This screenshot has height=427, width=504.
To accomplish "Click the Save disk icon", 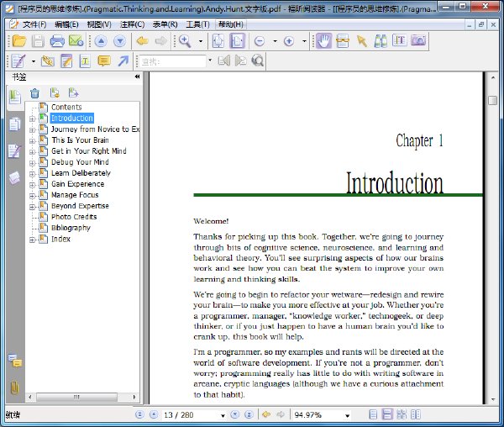I will coord(38,41).
